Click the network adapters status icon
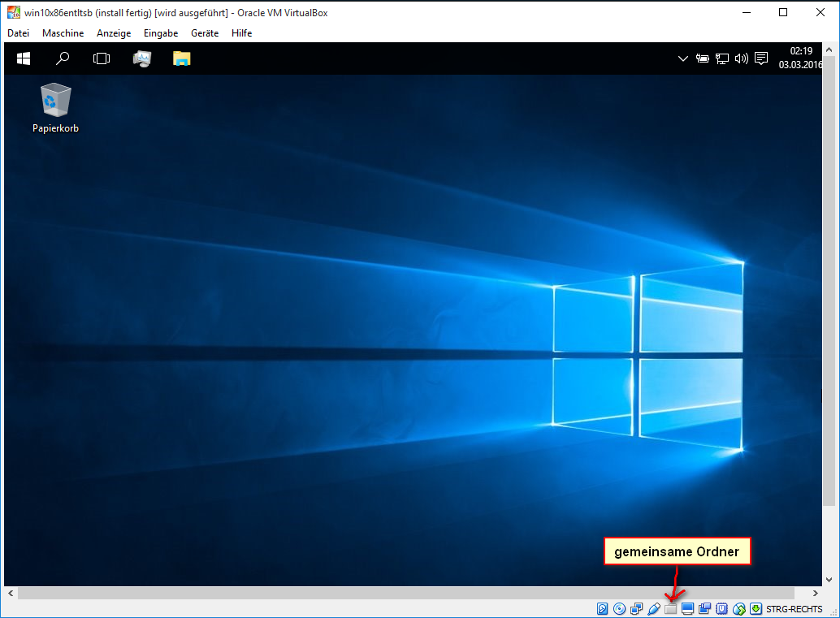Image resolution: width=840 pixels, height=618 pixels. pyautogui.click(x=636, y=609)
